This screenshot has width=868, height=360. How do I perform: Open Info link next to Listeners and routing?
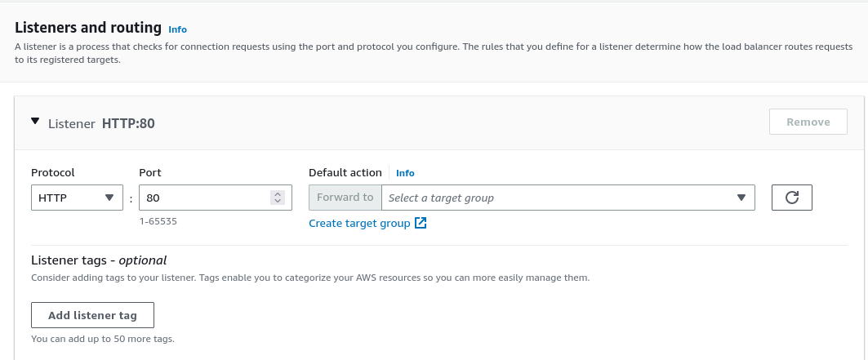click(178, 29)
